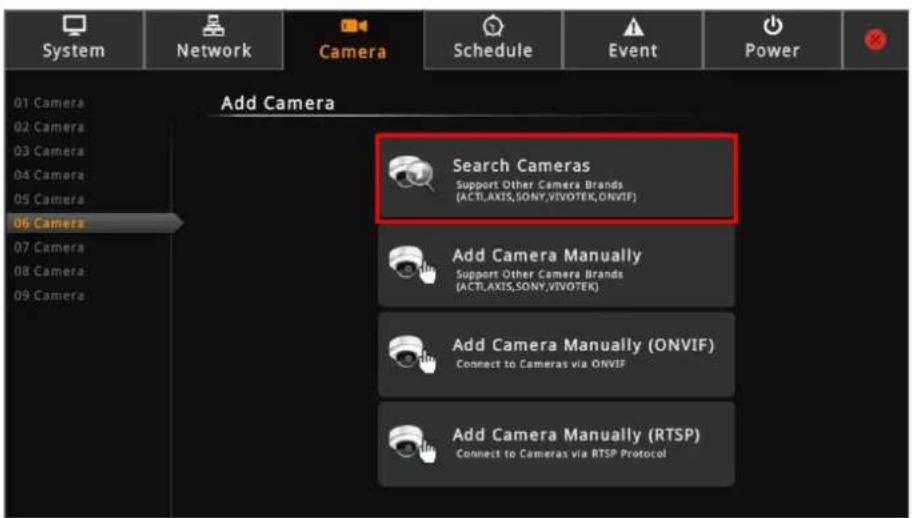Click the Search Cameras button
The image size is (912, 518).
557,178
